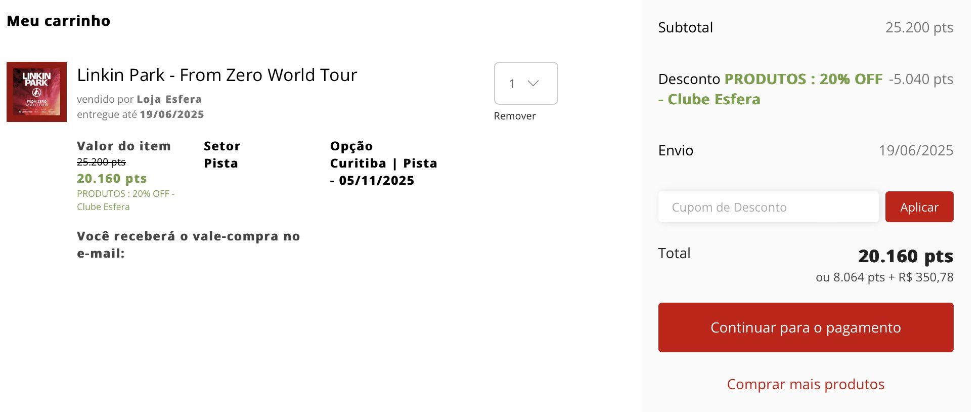Click the bold Total points amount
This screenshot has width=980, height=412.
click(x=905, y=256)
